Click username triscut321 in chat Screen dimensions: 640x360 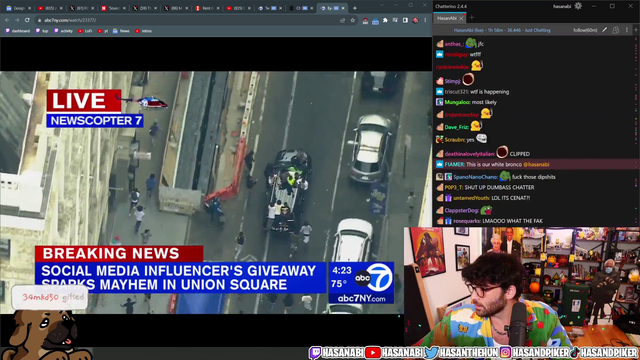[457, 92]
